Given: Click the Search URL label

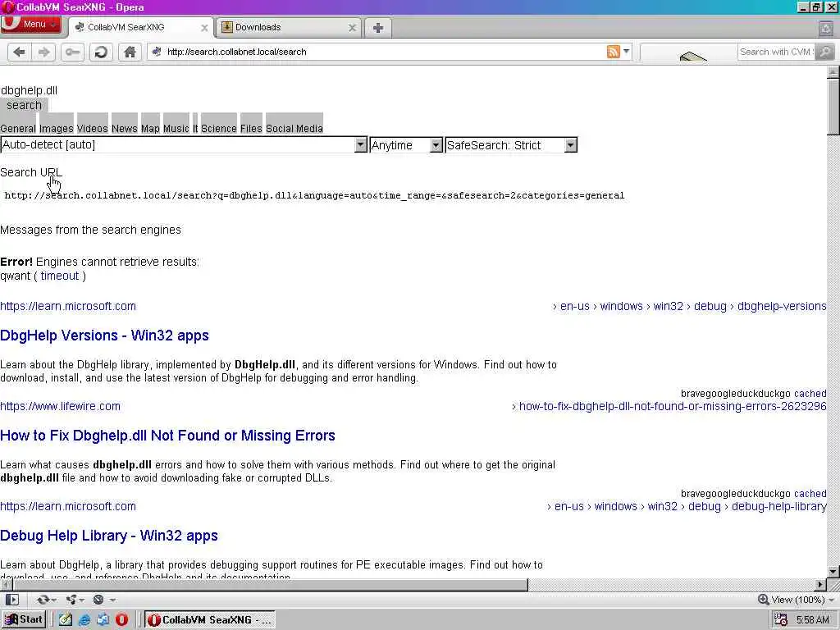Looking at the screenshot, I should tap(31, 172).
